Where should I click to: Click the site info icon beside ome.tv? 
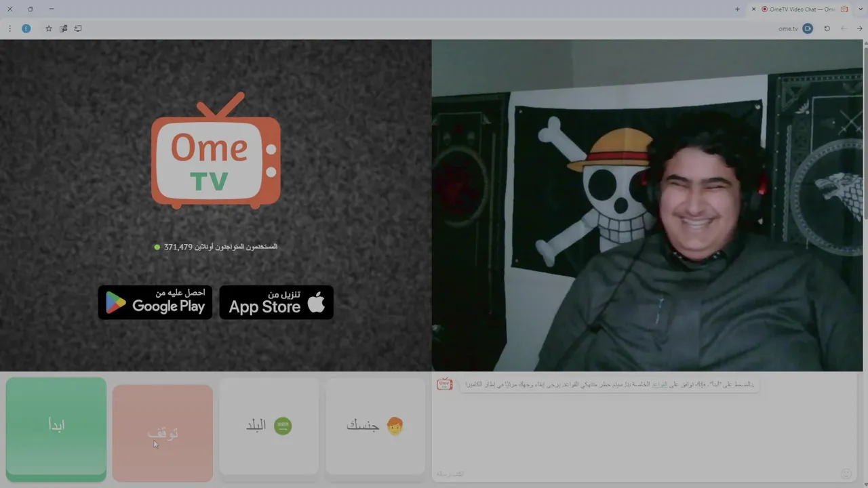coord(808,28)
